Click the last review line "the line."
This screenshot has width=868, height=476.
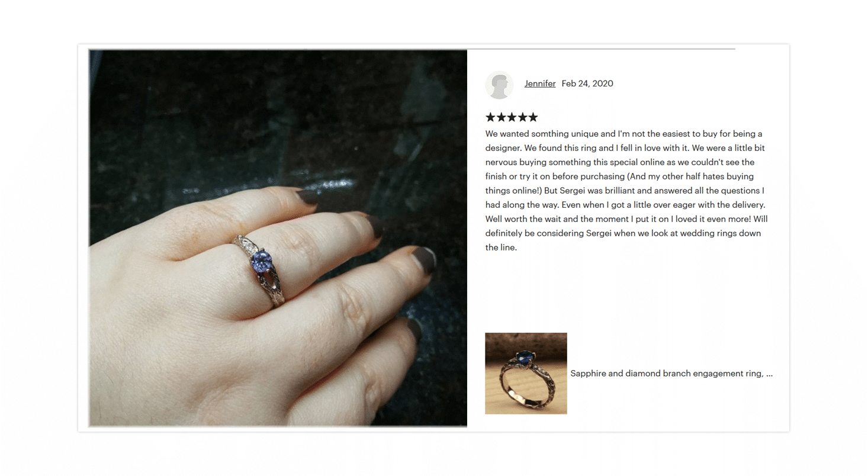[501, 247]
